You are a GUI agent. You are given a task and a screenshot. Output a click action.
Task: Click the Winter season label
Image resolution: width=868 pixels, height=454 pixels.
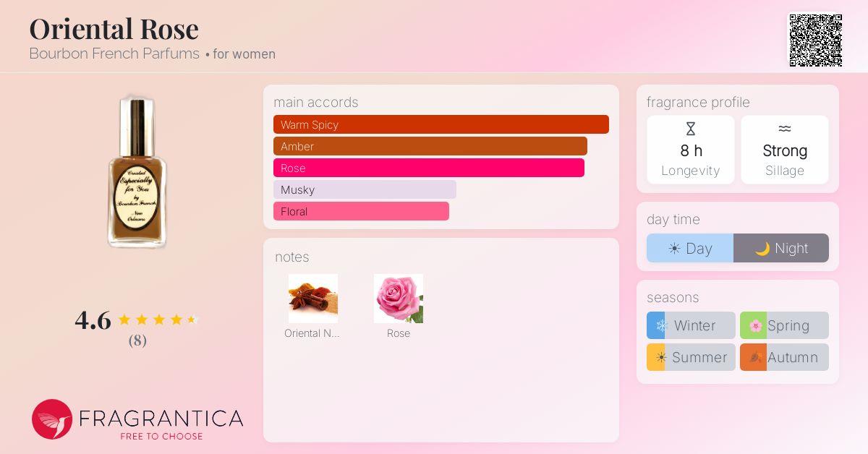click(x=694, y=325)
